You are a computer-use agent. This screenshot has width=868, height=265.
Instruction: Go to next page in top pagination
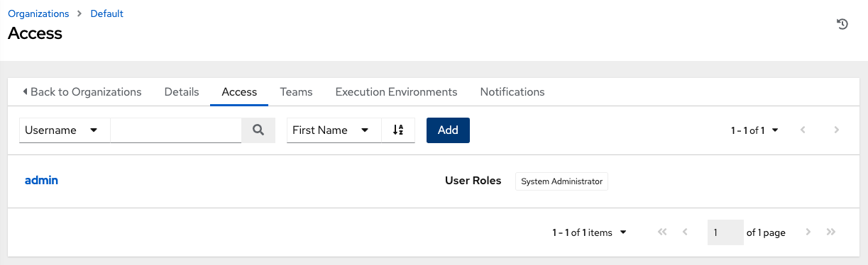pyautogui.click(x=837, y=130)
